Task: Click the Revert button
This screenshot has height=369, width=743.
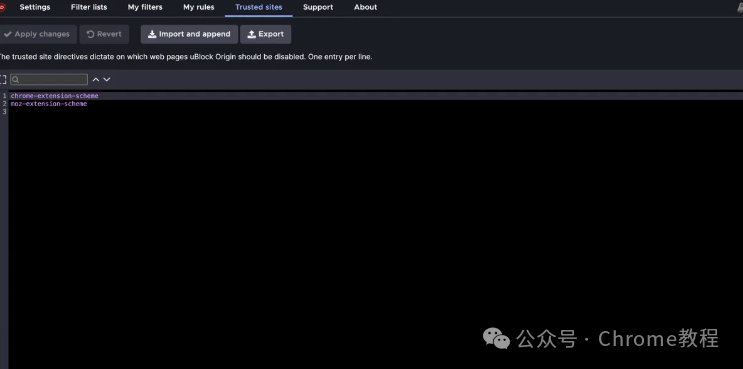Action: pos(104,34)
